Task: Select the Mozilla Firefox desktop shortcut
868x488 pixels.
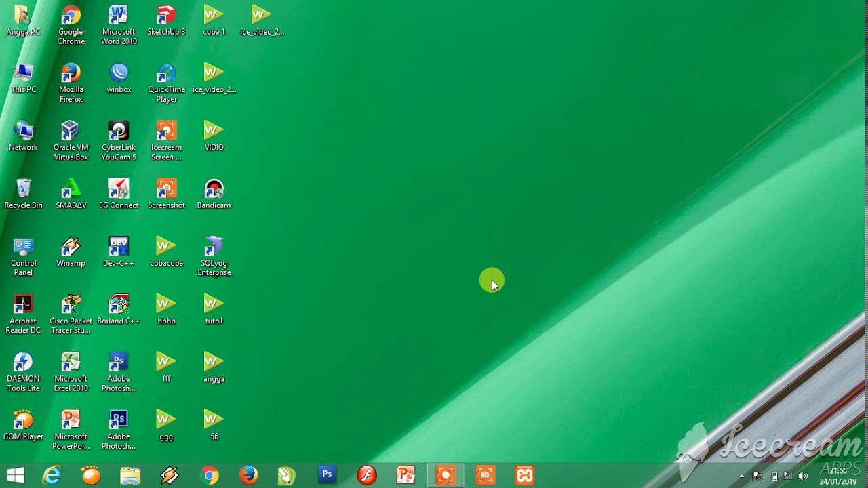Action: tap(71, 83)
